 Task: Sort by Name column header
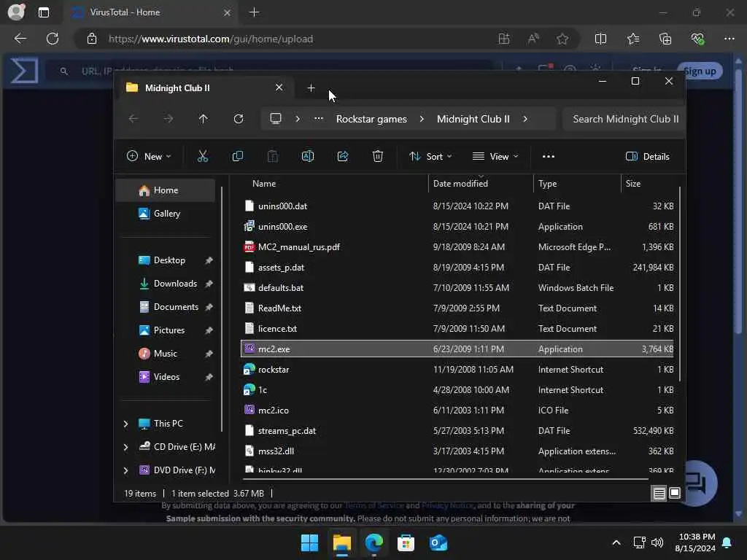[x=333, y=183]
